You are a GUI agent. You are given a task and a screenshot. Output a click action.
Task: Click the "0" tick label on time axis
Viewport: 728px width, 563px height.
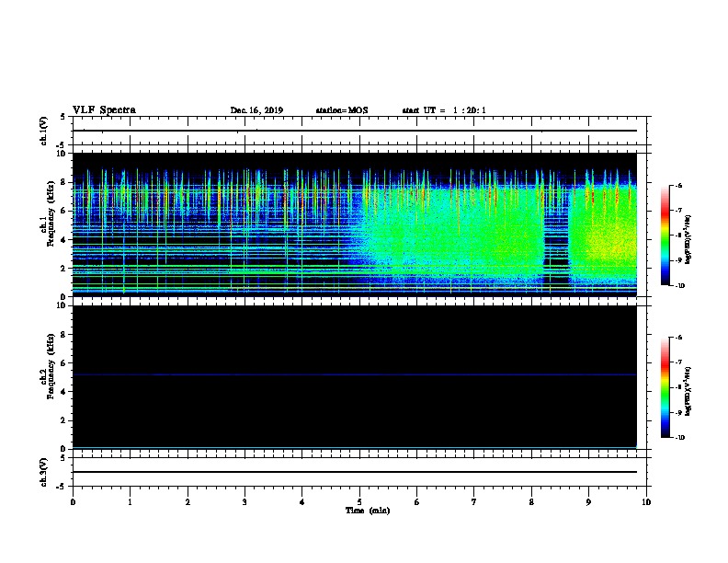[73, 502]
